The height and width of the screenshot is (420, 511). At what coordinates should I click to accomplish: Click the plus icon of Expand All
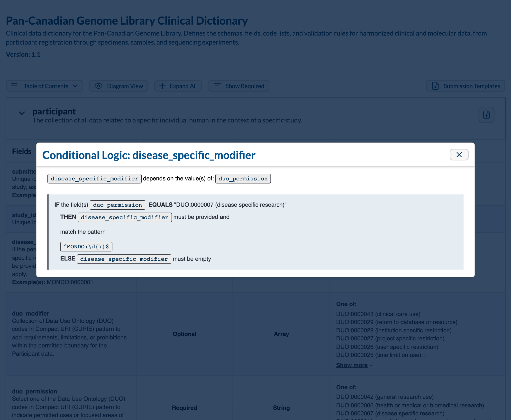coord(162,86)
